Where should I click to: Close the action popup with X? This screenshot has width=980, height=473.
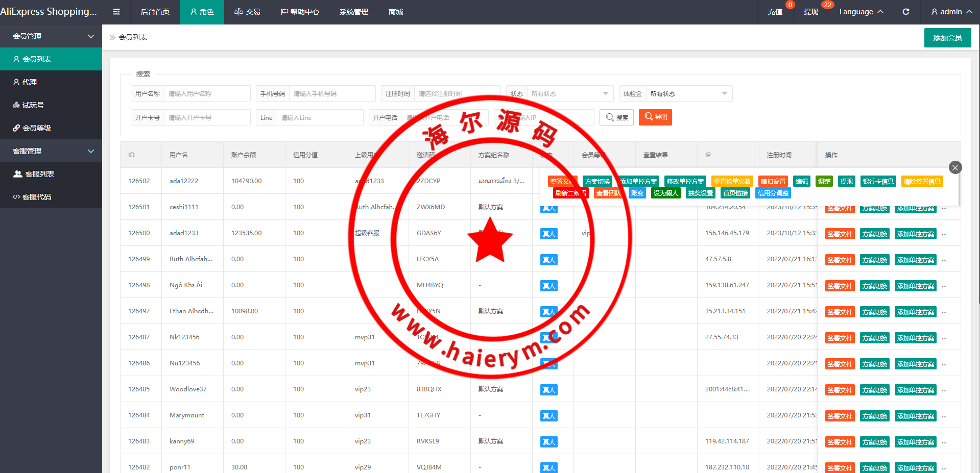pyautogui.click(x=955, y=167)
